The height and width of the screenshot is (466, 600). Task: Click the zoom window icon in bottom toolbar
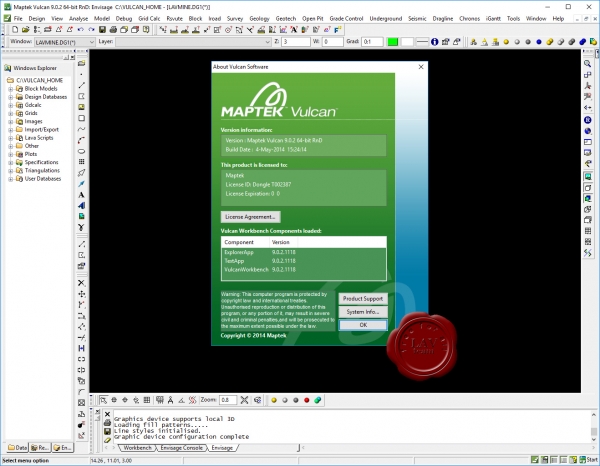point(103,400)
